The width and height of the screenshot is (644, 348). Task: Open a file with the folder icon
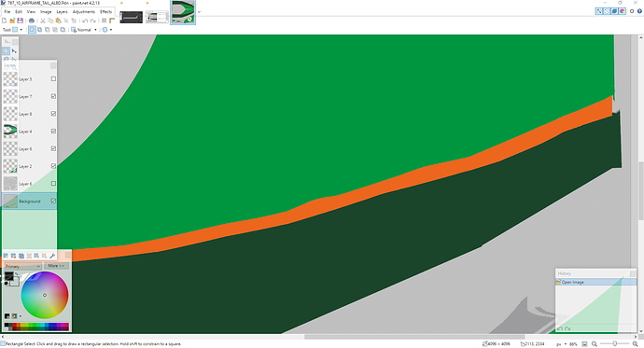pyautogui.click(x=12, y=21)
